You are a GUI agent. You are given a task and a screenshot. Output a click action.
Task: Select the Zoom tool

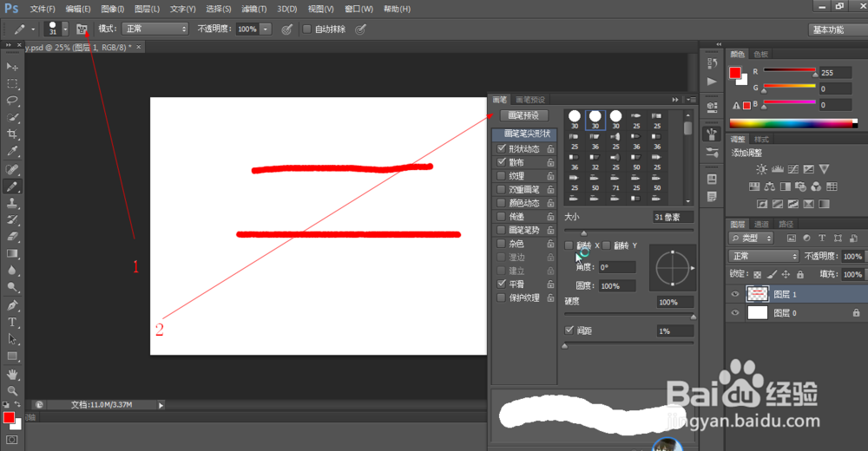tap(12, 391)
